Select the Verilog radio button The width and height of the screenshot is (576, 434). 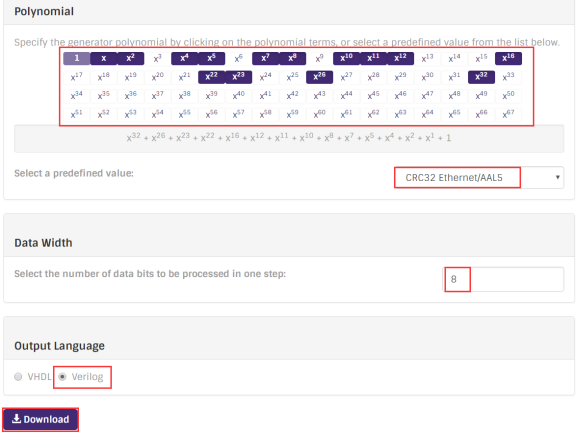tap(62, 377)
